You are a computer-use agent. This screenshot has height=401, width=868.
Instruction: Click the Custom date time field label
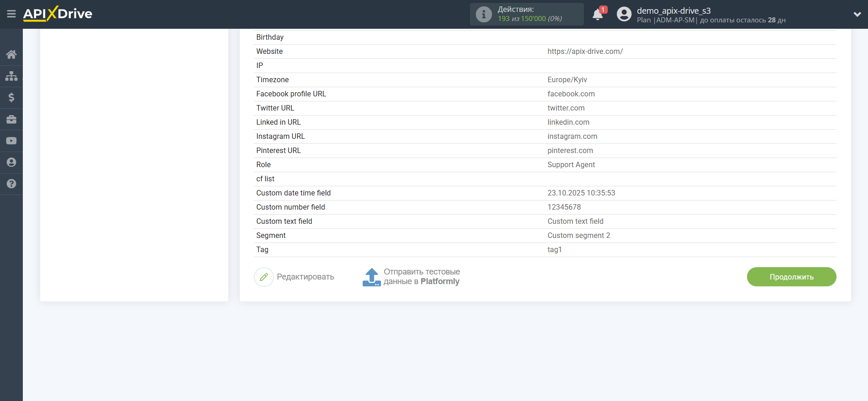tap(293, 193)
